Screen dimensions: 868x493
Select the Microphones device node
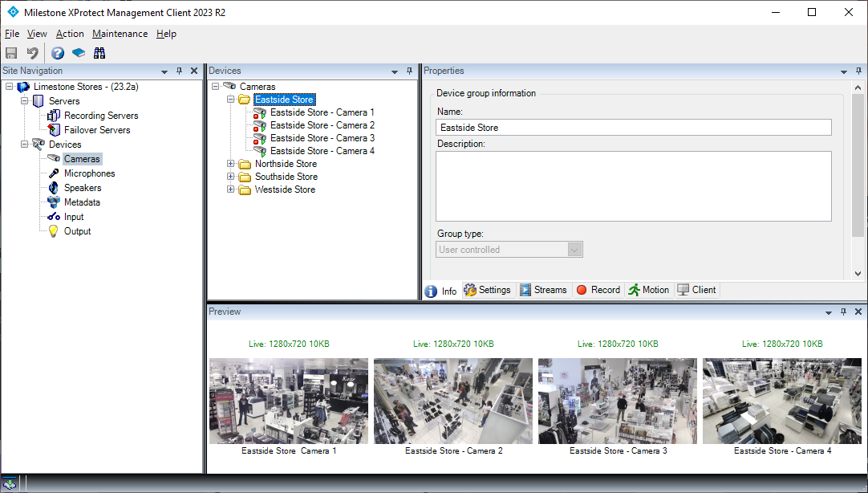(x=89, y=173)
